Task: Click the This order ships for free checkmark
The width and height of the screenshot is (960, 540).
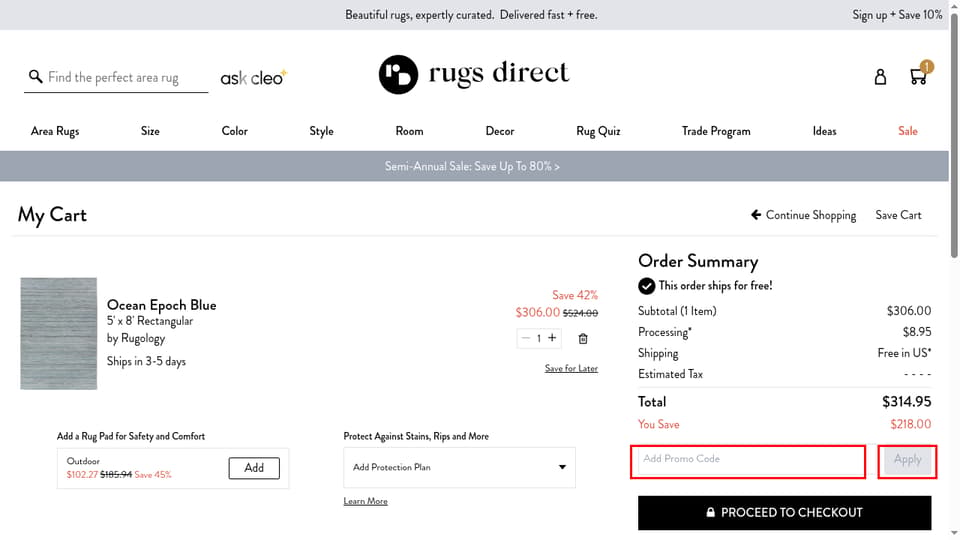Action: coord(647,286)
